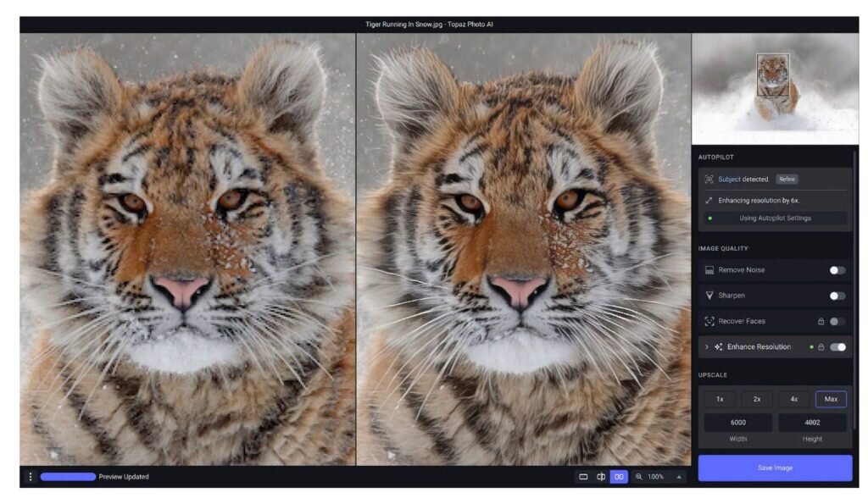Switch to split slider comparison view
Viewport: 868px width, 498px height.
(601, 477)
